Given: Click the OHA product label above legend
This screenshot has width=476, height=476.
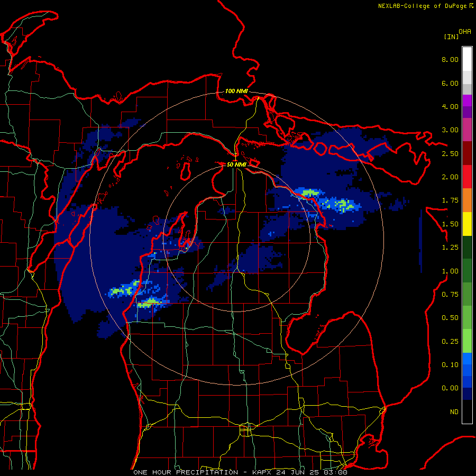Looking at the screenshot, I should (x=465, y=32).
